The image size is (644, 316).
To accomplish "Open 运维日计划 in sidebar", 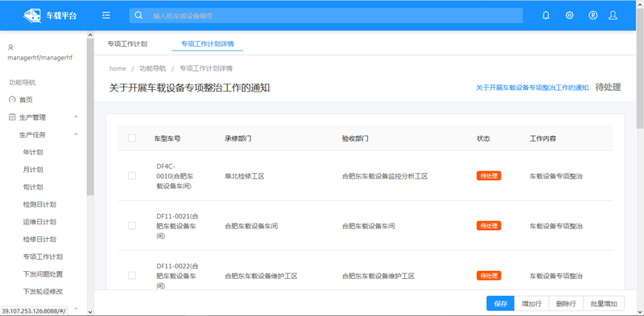I will [x=39, y=222].
